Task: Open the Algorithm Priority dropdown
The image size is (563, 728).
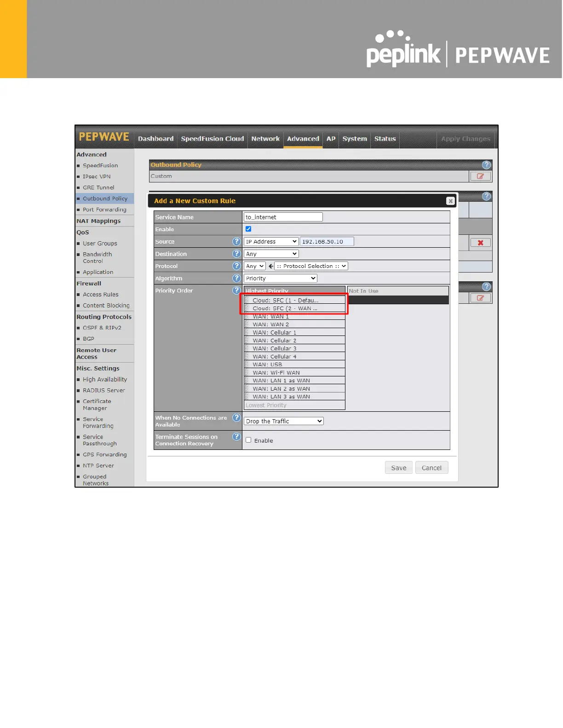Action: click(x=281, y=279)
